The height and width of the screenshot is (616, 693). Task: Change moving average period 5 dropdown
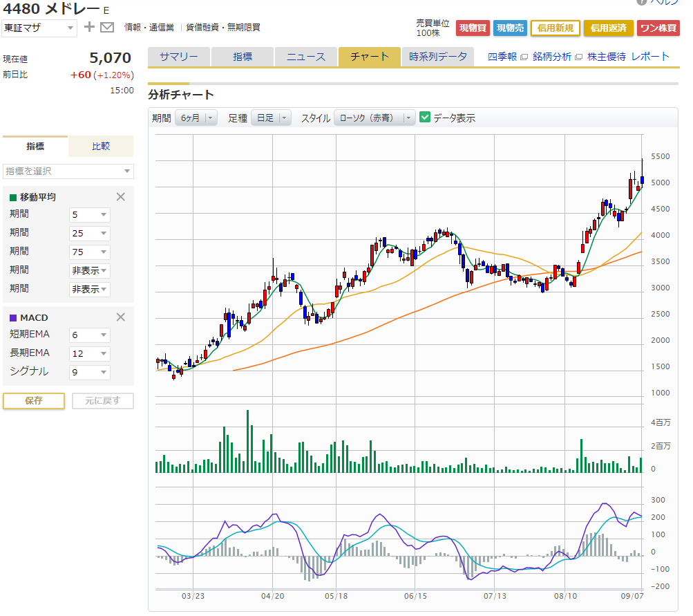(90, 215)
